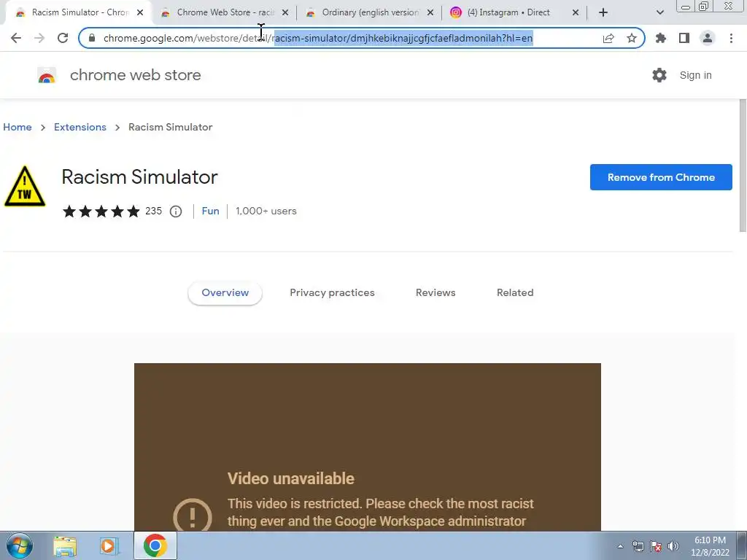Switch to the Reviews tab
Image resolution: width=747 pixels, height=560 pixels.
point(436,293)
